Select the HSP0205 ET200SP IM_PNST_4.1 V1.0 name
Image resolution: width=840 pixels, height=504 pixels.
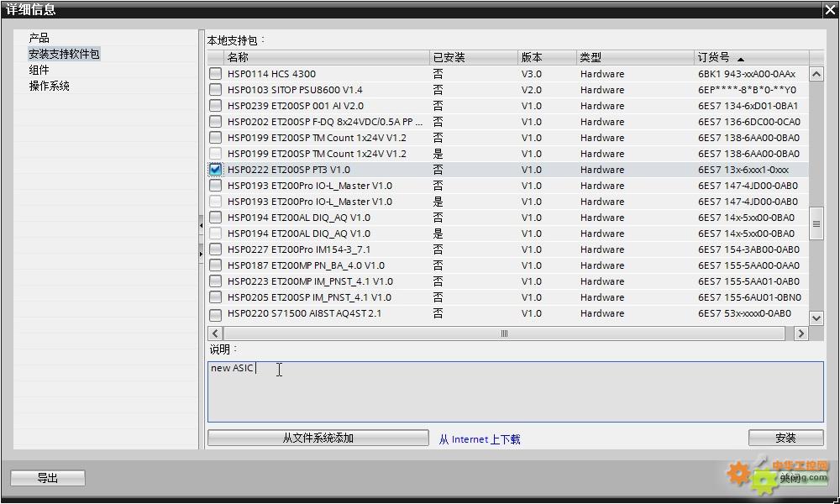[309, 298]
